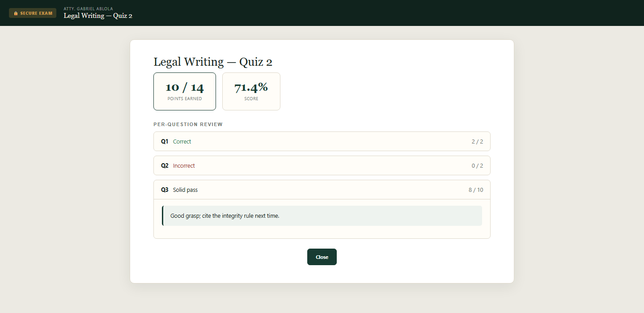Expand the Q1 Correct review row
The image size is (644, 313).
(x=322, y=141)
